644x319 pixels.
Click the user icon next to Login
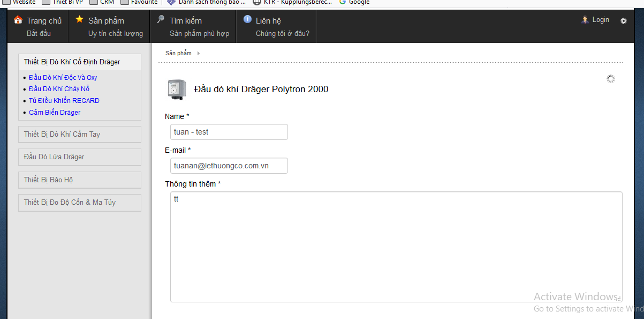pyautogui.click(x=585, y=20)
